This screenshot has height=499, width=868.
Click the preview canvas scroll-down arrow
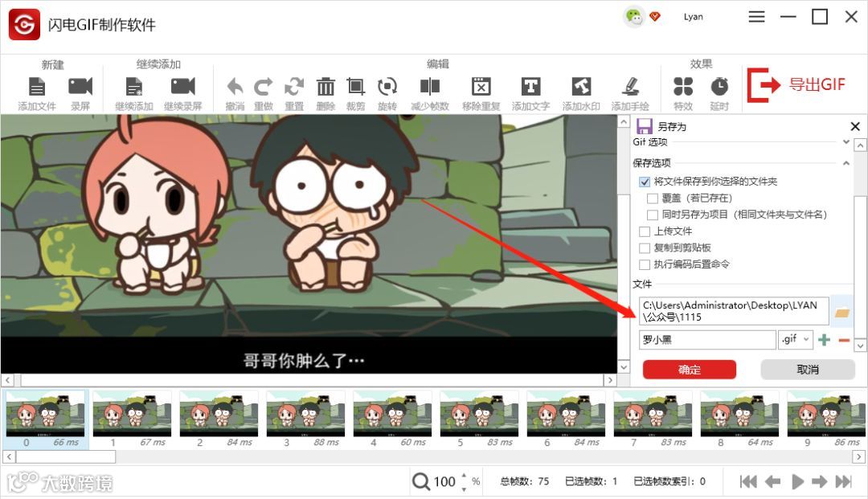click(x=624, y=366)
